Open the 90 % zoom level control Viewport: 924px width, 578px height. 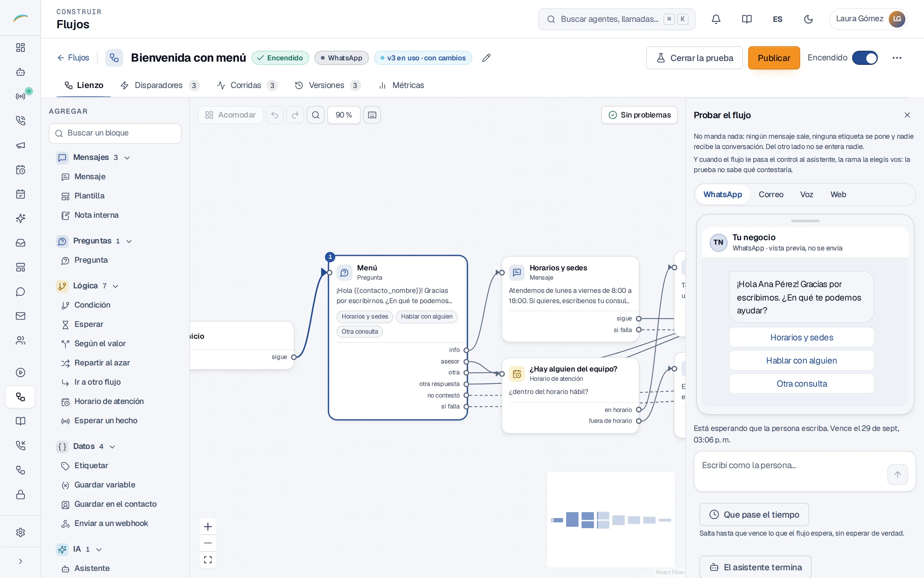pos(344,115)
